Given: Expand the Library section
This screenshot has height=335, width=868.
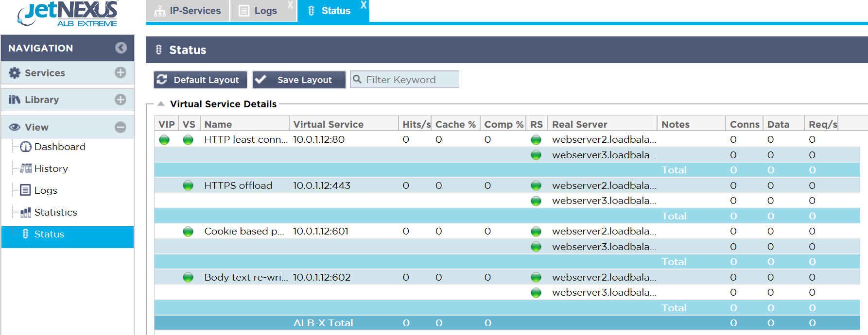Looking at the screenshot, I should pos(120,100).
